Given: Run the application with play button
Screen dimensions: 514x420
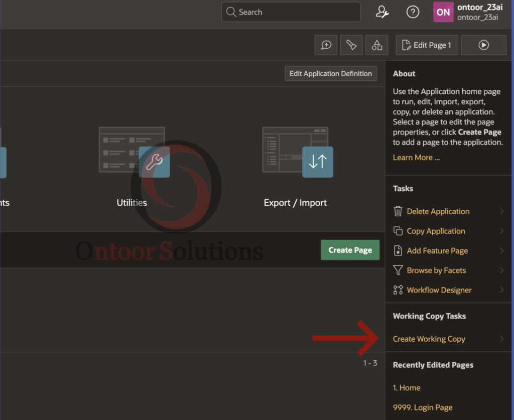Looking at the screenshot, I should pos(483,45).
